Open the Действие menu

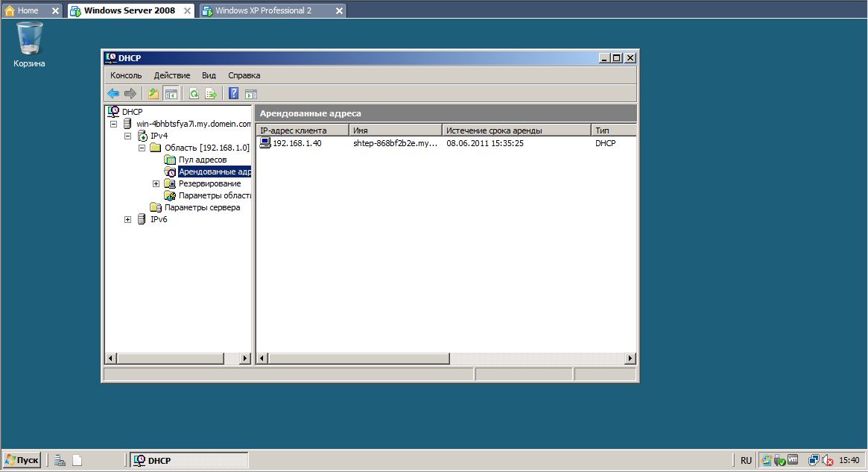(172, 75)
